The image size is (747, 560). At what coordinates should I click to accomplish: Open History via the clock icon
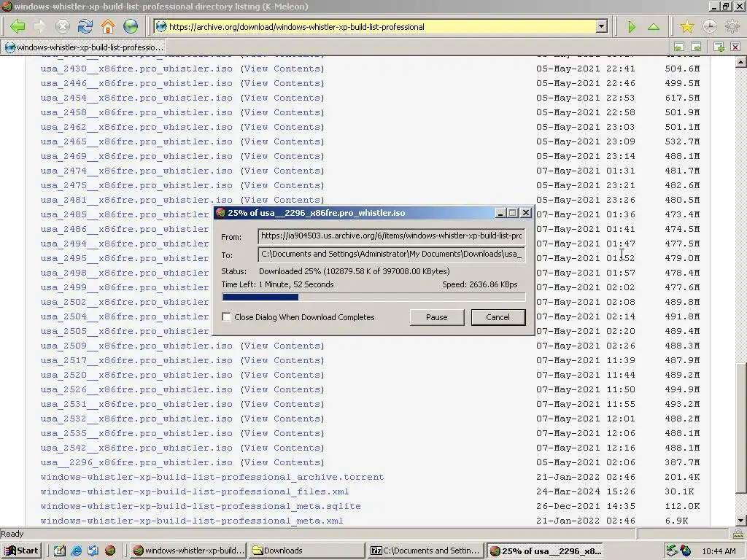pos(709,27)
